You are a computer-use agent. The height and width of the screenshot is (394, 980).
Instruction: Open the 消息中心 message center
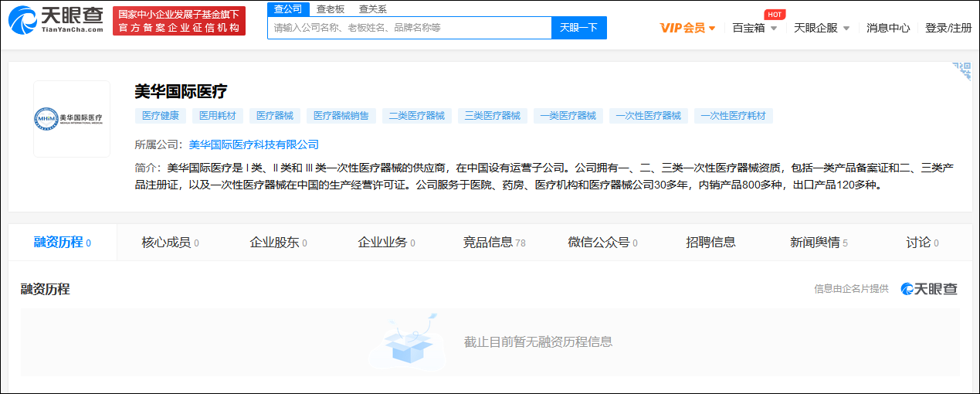(x=888, y=28)
